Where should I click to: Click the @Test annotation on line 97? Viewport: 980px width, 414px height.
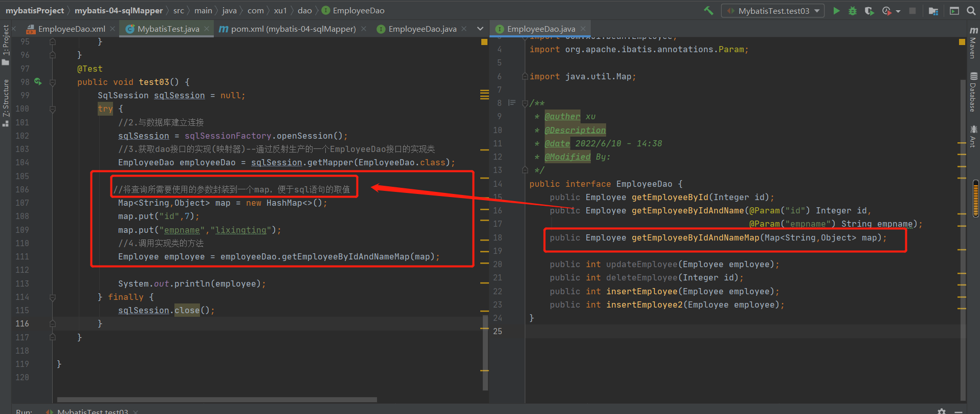(90, 69)
